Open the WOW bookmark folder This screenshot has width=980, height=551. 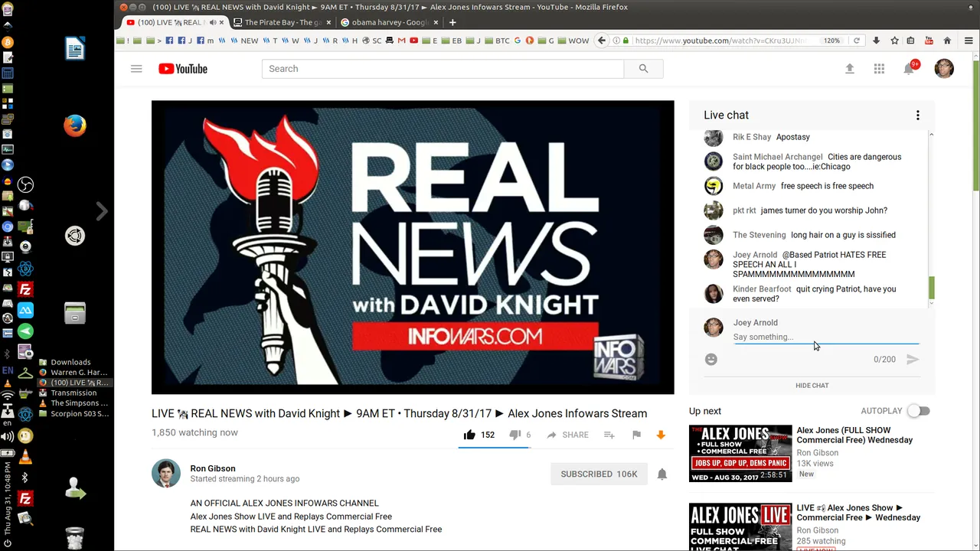tap(573, 41)
